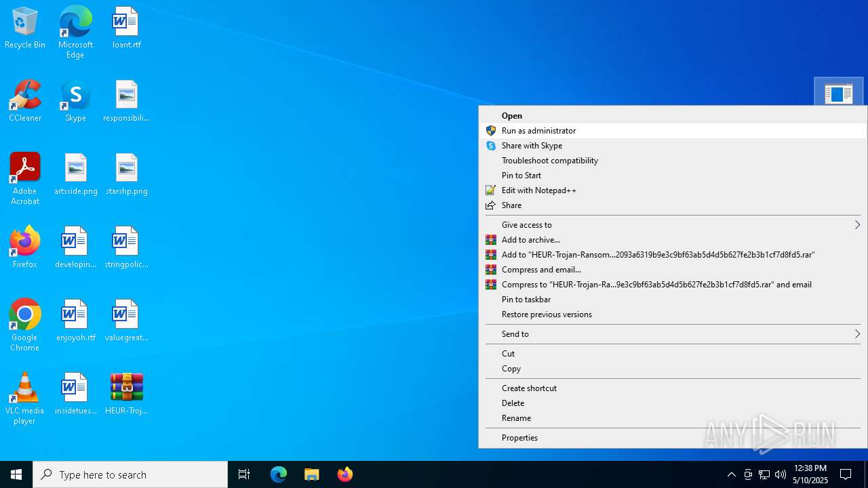This screenshot has height=488, width=868.
Task: Select the starshp.png file icon
Action: (x=126, y=174)
